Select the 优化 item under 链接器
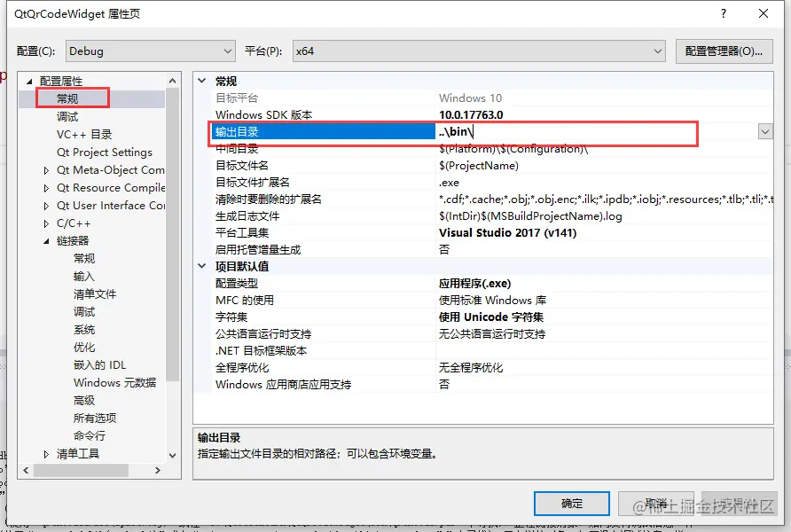Viewport: 791px width, 532px height. coord(82,347)
